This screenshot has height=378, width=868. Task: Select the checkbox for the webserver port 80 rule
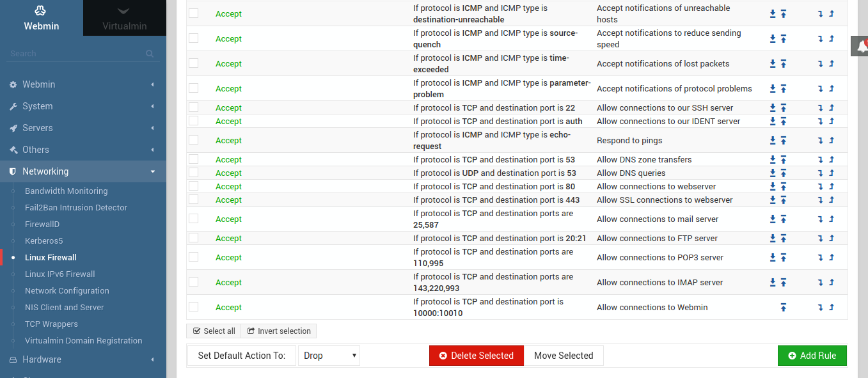coord(194,186)
